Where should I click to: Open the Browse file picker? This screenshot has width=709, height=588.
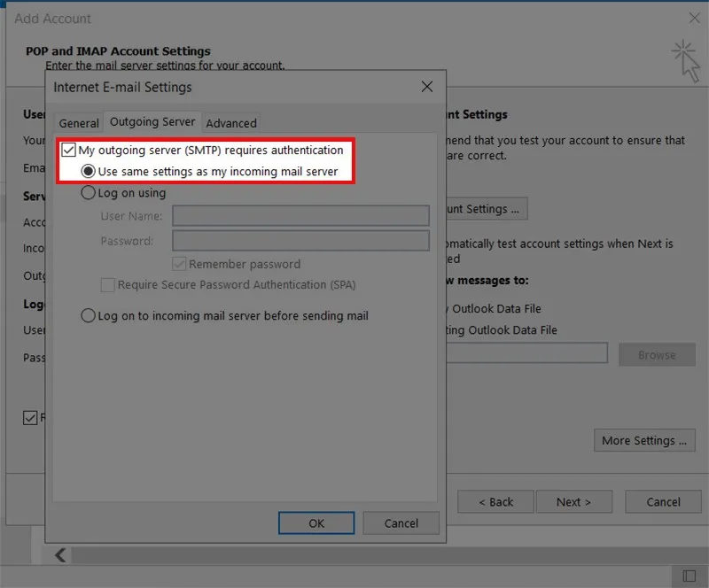coord(656,354)
